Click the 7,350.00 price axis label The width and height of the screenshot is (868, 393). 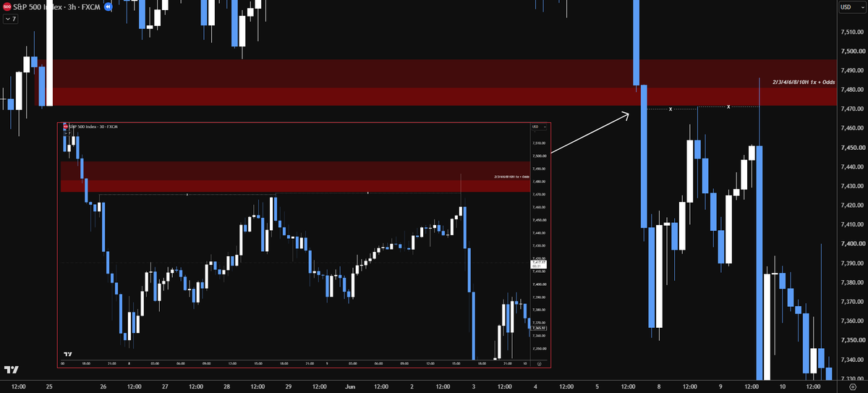[853, 340]
